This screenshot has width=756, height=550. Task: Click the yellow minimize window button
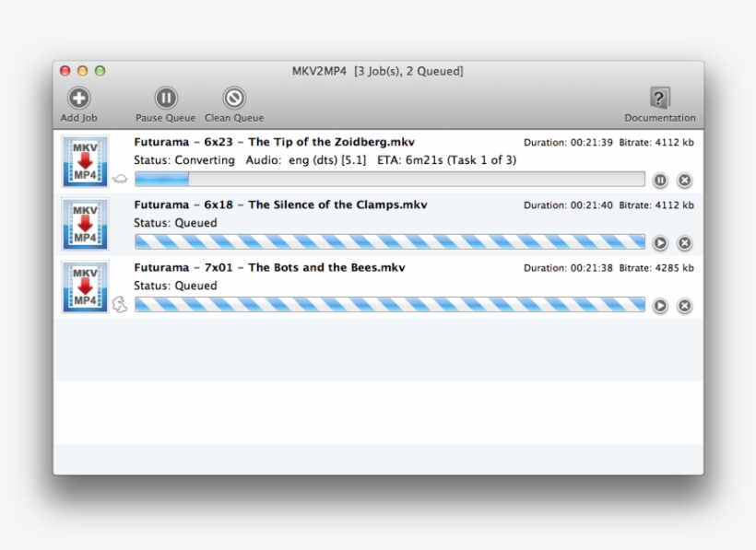83,71
